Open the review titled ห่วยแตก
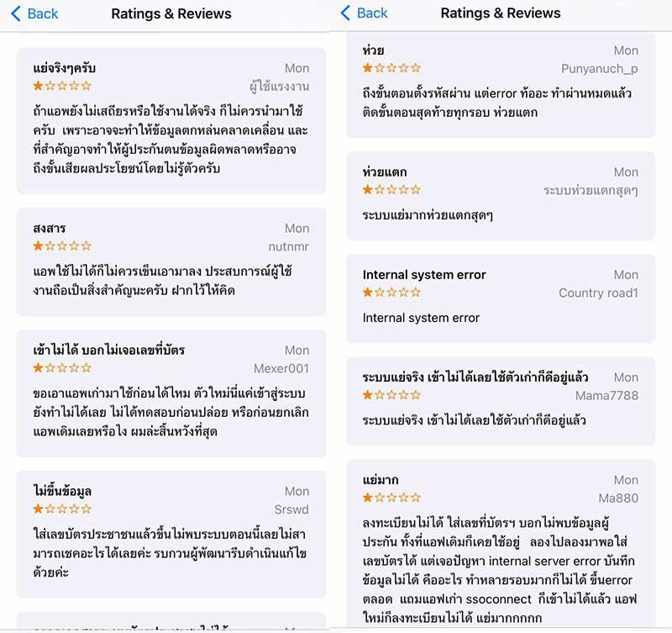Viewport: 672px width, 633px height. point(501,196)
